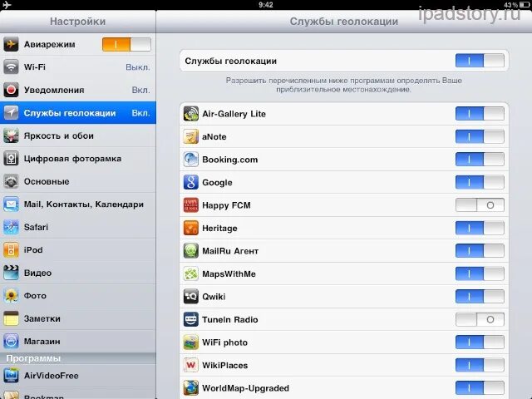Tap the aNote app icon
Screen dimensions: 532x399
pyautogui.click(x=190, y=136)
